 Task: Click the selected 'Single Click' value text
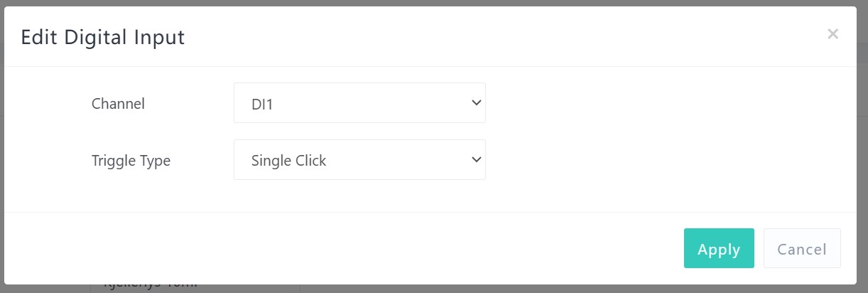click(288, 161)
